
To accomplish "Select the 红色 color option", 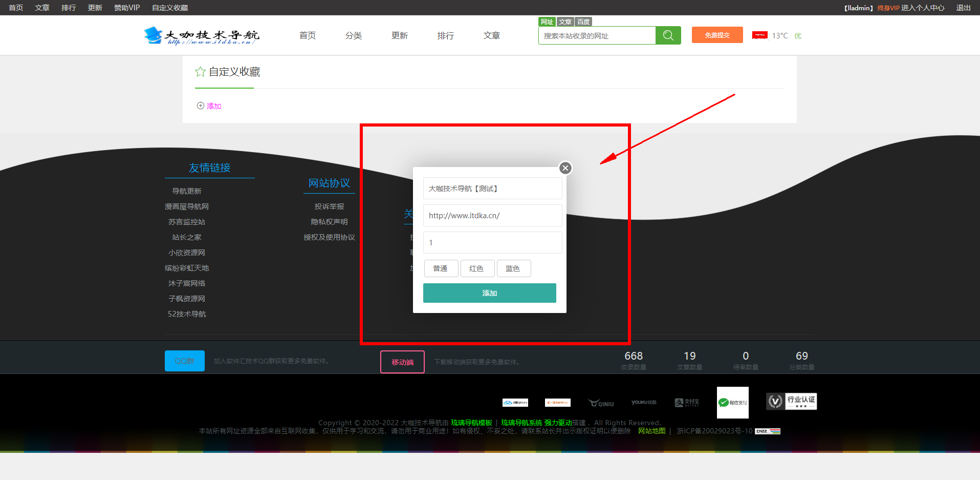I will [477, 268].
